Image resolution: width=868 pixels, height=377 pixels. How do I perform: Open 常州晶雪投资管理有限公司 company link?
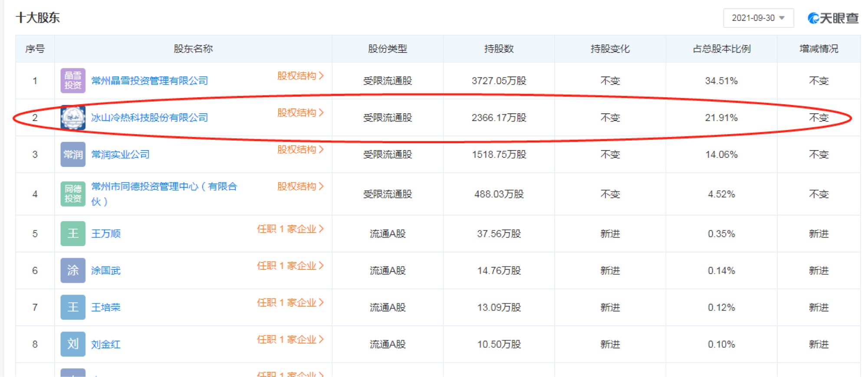pos(150,81)
